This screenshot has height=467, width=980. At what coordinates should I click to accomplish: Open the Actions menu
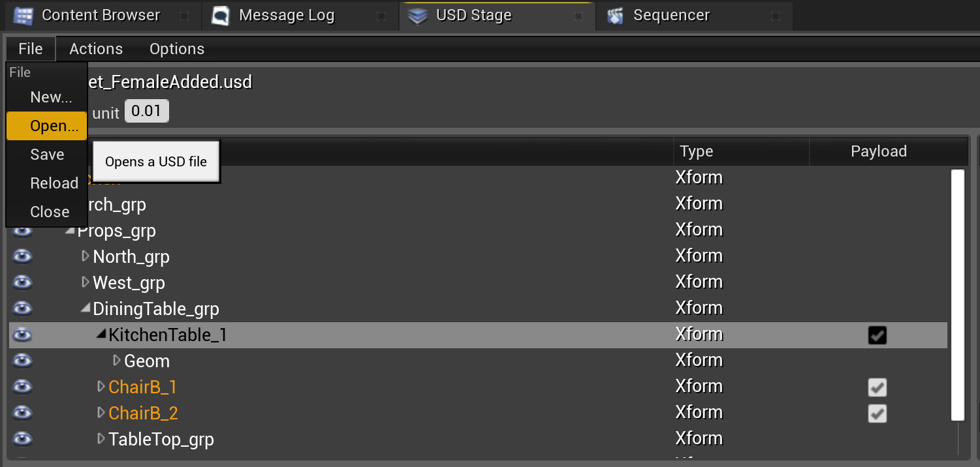(96, 49)
